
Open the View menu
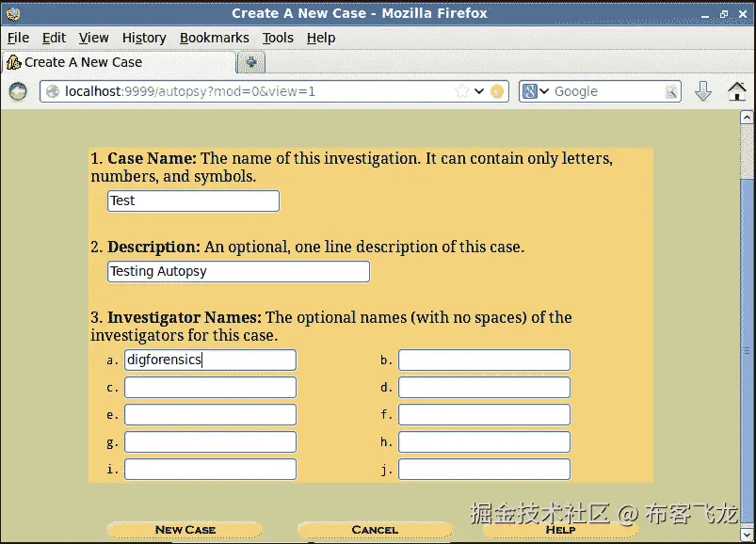93,38
